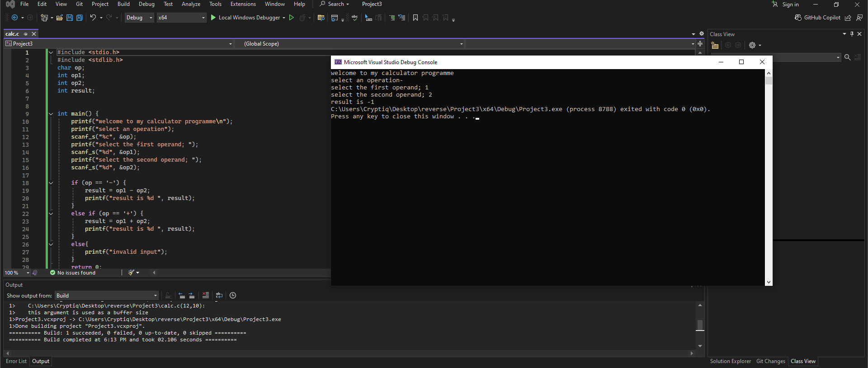Image resolution: width=868 pixels, height=368 pixels.
Task: Collapse the else-if block at line 22
Action: tap(51, 214)
